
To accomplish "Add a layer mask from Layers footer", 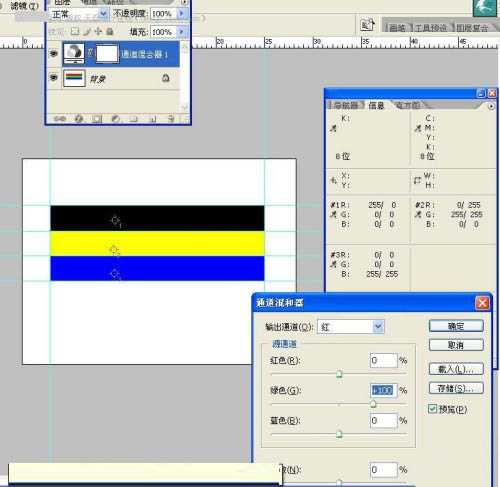I will pos(97,119).
